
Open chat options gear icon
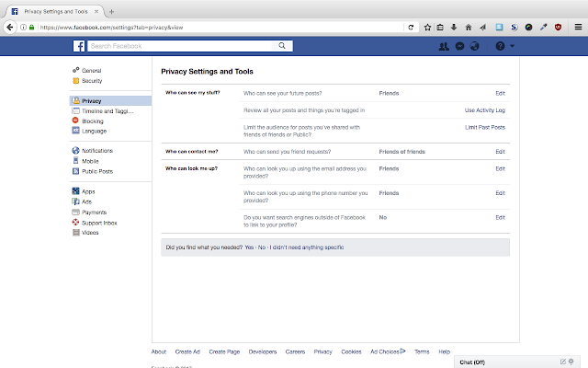click(571, 362)
